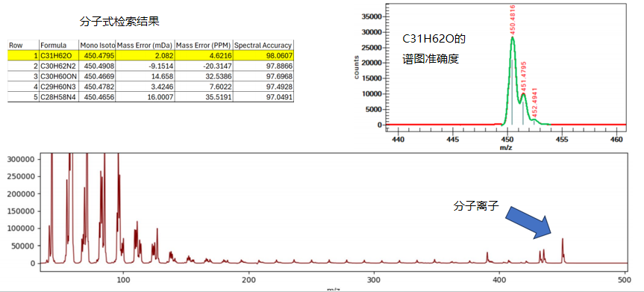The height and width of the screenshot is (292, 644).
Task: Click the 4.6216 PPM error cell
Action: pos(204,55)
